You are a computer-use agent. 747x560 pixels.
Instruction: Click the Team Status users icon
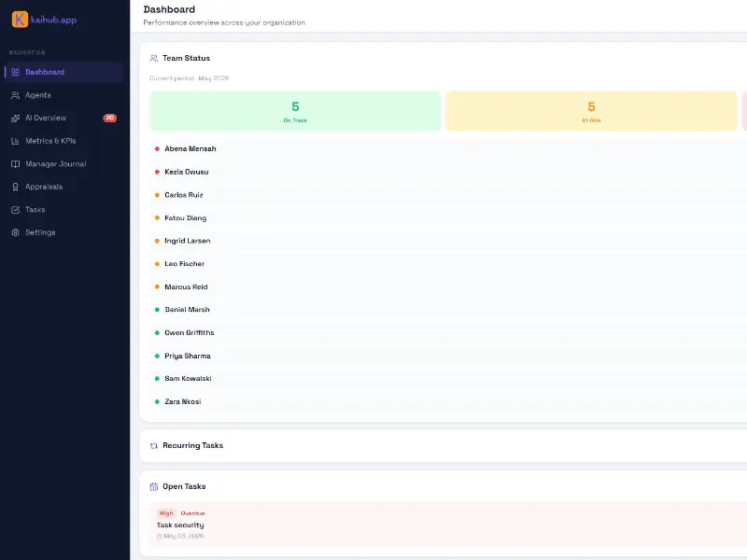153,59
